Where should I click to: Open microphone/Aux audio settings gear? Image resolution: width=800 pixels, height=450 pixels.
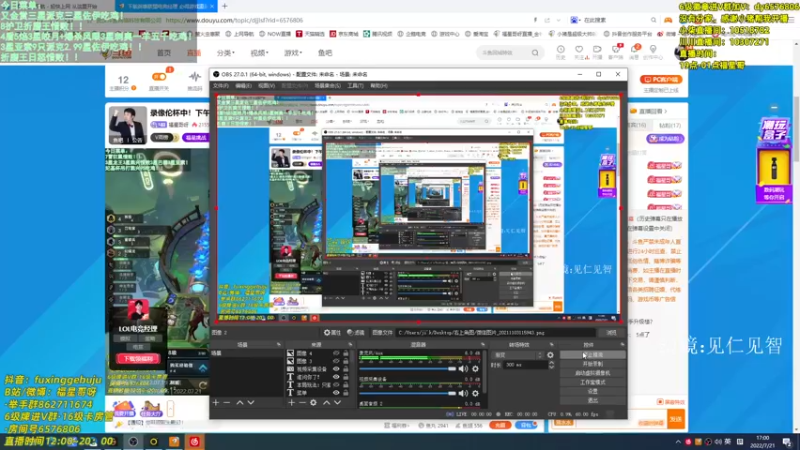[x=476, y=369]
